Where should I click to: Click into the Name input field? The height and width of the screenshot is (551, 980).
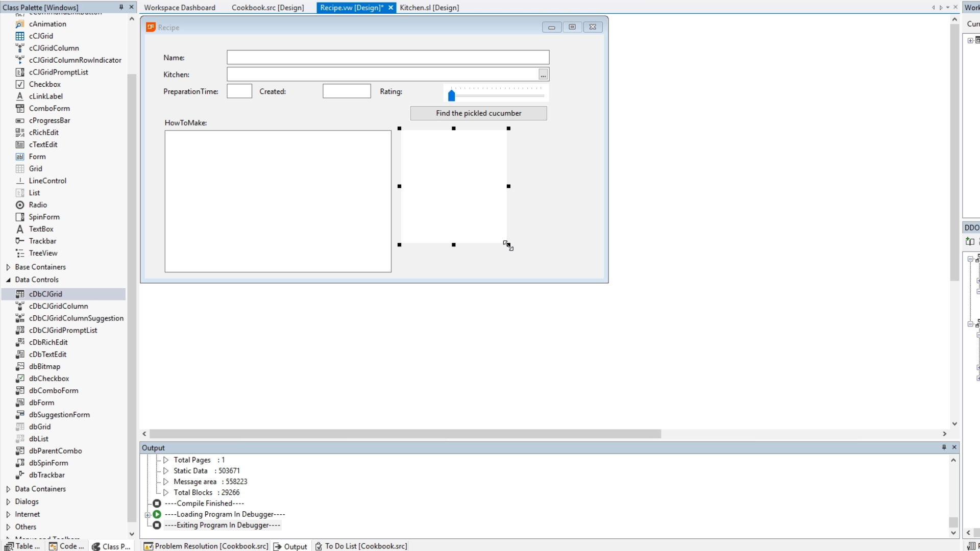(388, 57)
